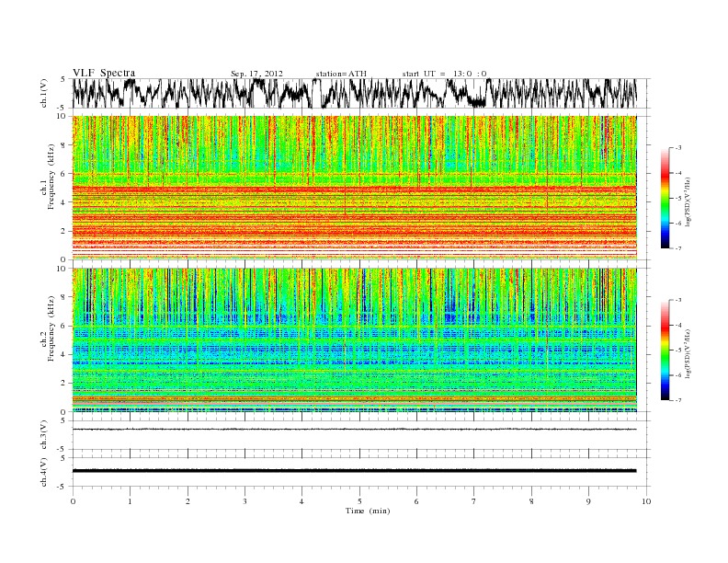Viewport: 728px width, 563px height.
Task: Click the 'start UT = 13:0 :0' text
Action: point(444,74)
